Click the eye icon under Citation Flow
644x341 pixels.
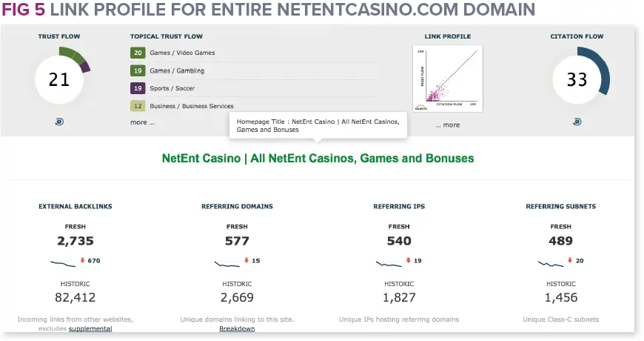pos(577,122)
